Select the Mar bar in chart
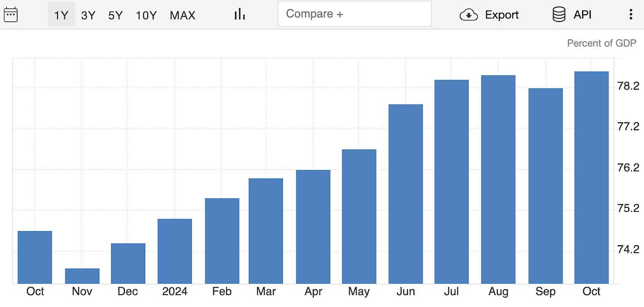The image size is (644, 307). [266, 231]
